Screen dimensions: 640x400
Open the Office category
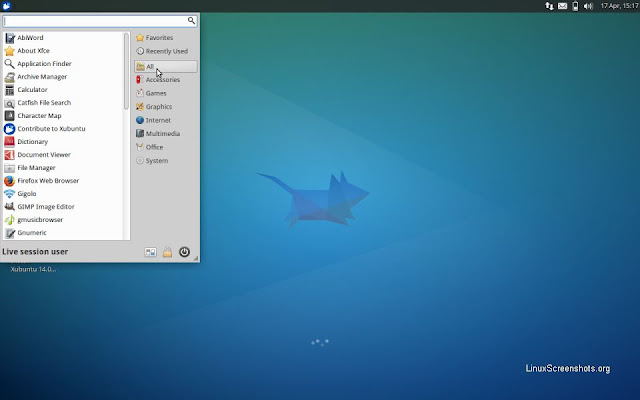tap(166, 147)
